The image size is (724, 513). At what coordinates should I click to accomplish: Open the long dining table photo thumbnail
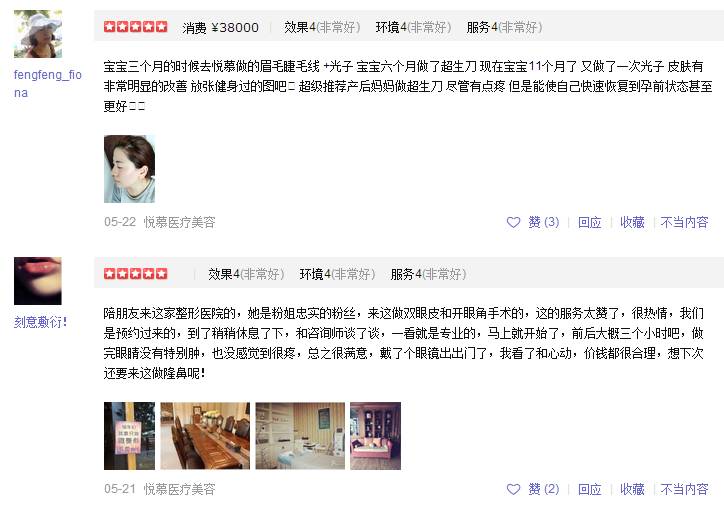point(205,436)
